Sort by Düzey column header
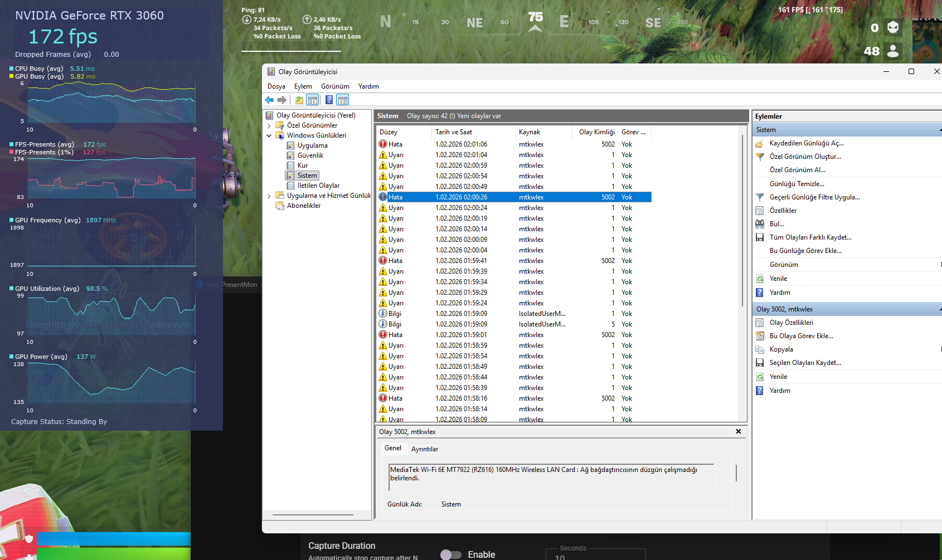This screenshot has height=560, width=942. pos(404,132)
